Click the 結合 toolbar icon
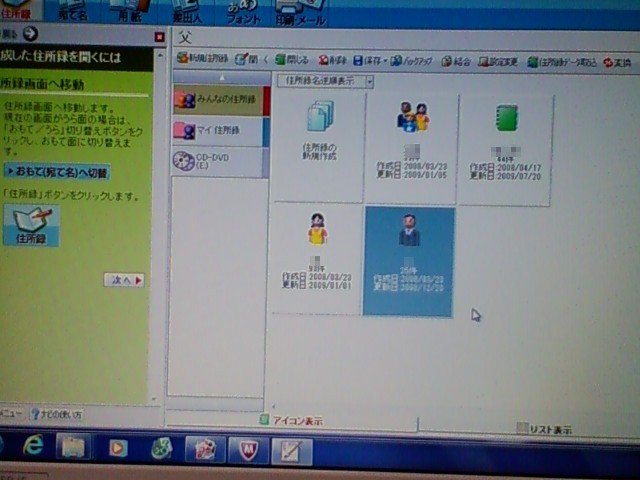 point(456,62)
